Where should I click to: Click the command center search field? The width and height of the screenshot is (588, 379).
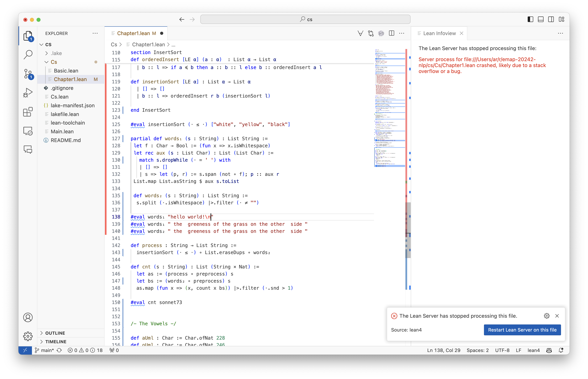click(x=305, y=19)
